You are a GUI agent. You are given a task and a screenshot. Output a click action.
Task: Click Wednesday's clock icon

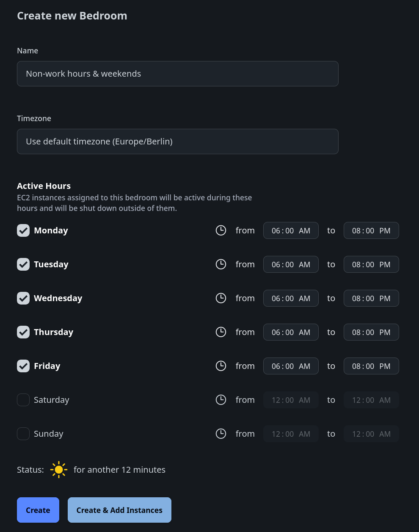(221, 298)
